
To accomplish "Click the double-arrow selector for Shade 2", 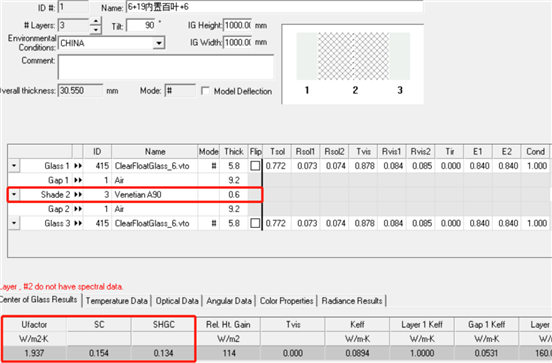I will coord(78,195).
